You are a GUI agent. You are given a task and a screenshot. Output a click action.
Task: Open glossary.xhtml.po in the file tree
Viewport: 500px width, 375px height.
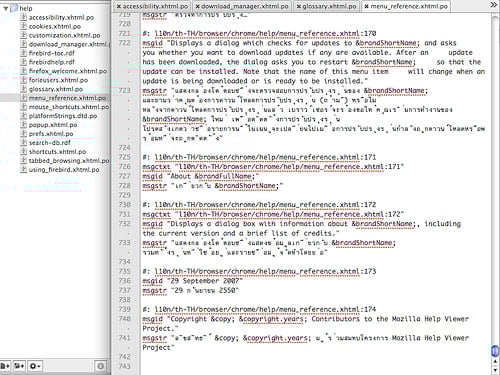tap(56, 89)
